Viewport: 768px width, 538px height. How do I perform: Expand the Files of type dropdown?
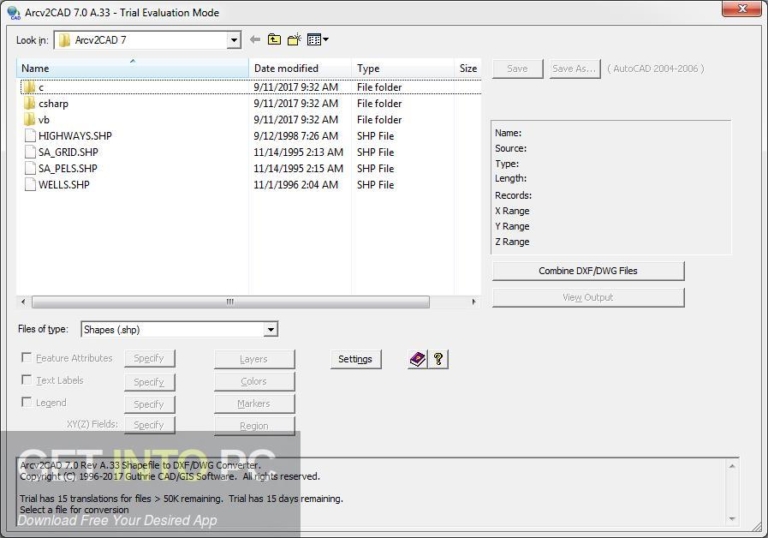tap(270, 329)
